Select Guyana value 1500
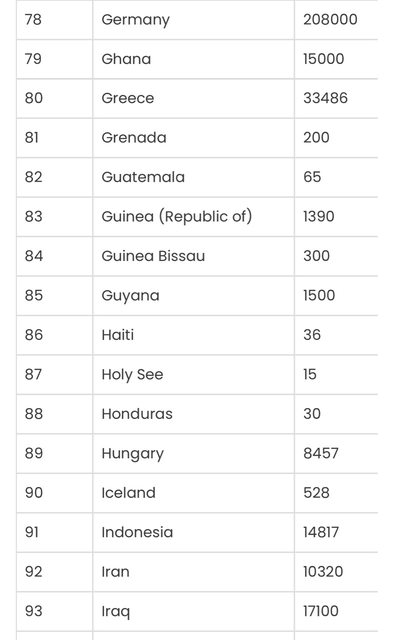The image size is (394, 640). click(x=319, y=296)
